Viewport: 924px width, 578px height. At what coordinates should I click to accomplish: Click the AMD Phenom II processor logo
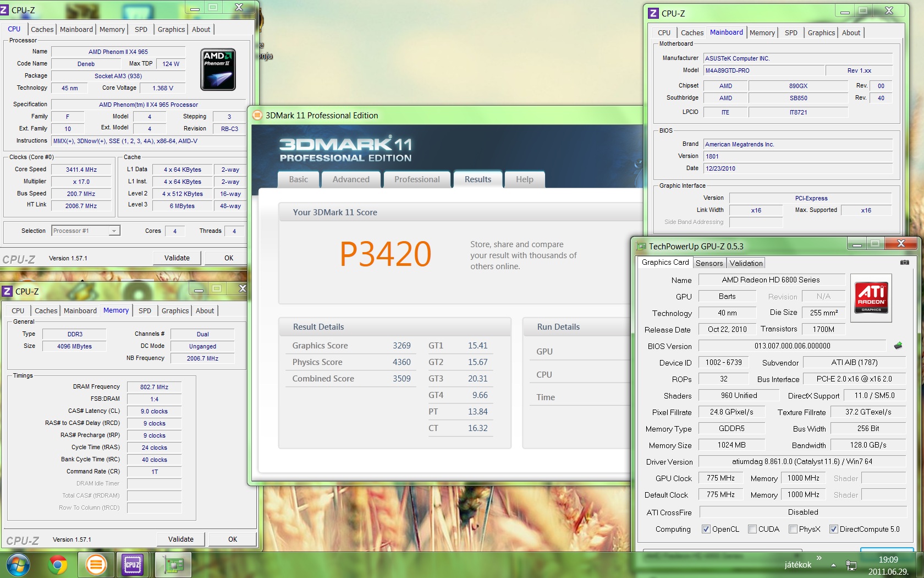[218, 70]
